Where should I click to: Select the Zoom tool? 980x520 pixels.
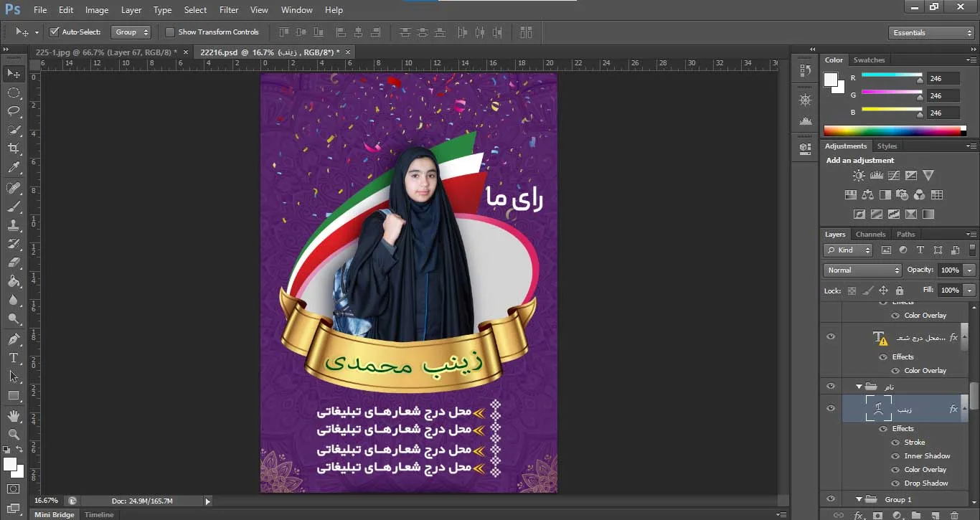14,434
